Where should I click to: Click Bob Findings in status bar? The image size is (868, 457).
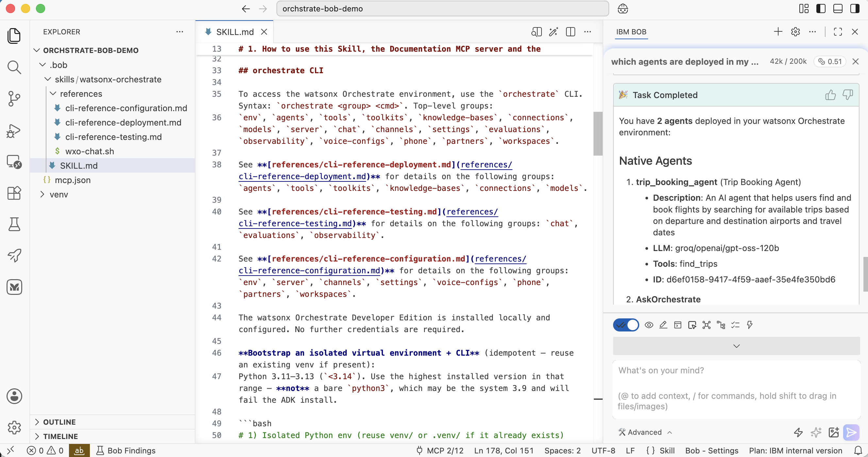pyautogui.click(x=126, y=450)
